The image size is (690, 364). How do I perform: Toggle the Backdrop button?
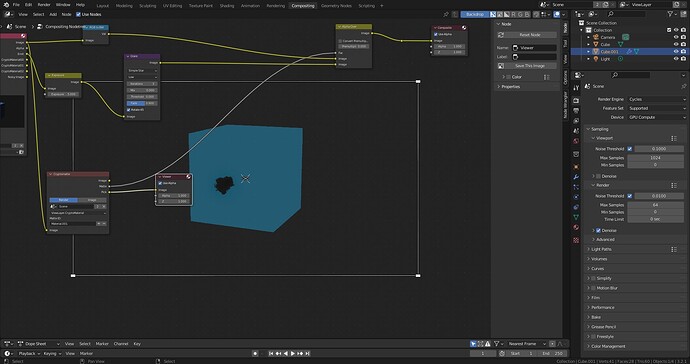pyautogui.click(x=474, y=15)
